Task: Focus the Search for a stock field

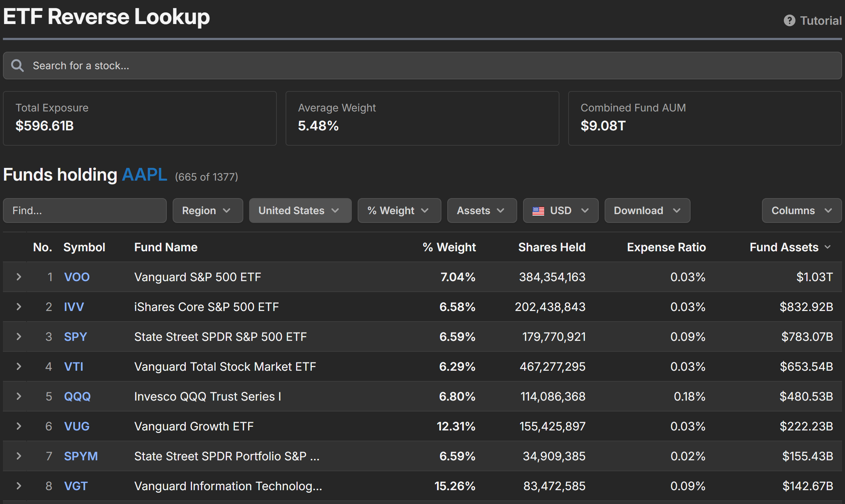Action: point(422,66)
